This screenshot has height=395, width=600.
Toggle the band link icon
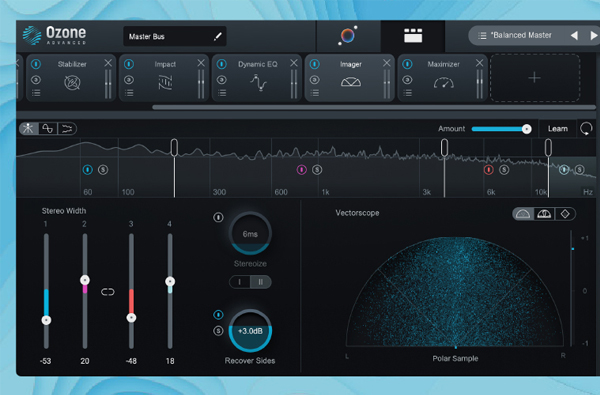(x=108, y=292)
